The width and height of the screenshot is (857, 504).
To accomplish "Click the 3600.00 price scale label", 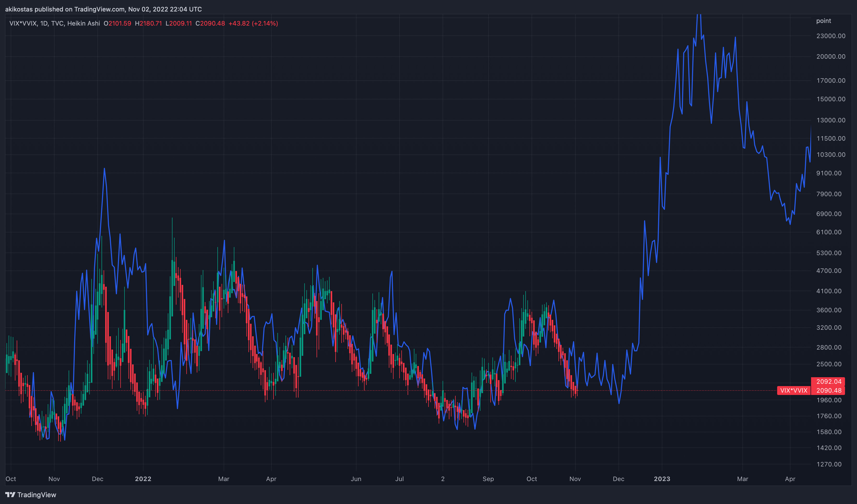I will point(829,310).
